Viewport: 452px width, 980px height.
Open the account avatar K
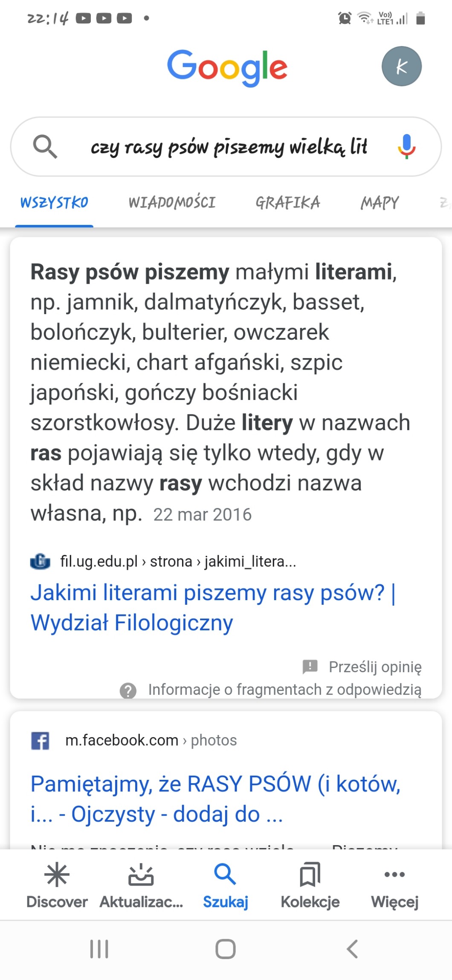point(401,67)
